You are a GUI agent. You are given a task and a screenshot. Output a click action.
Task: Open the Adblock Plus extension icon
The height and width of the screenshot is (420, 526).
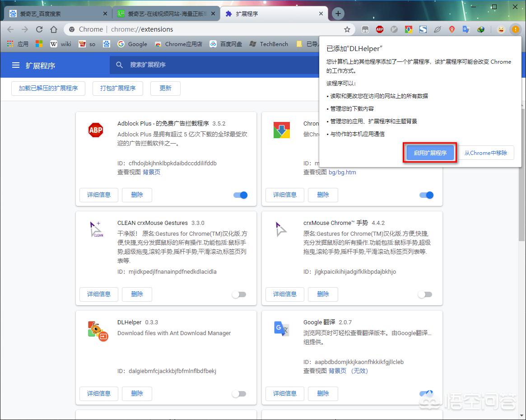380,29
